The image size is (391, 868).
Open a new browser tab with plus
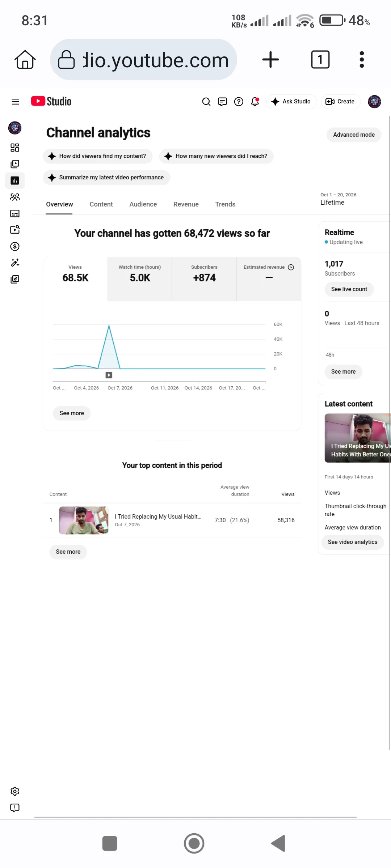tap(270, 60)
